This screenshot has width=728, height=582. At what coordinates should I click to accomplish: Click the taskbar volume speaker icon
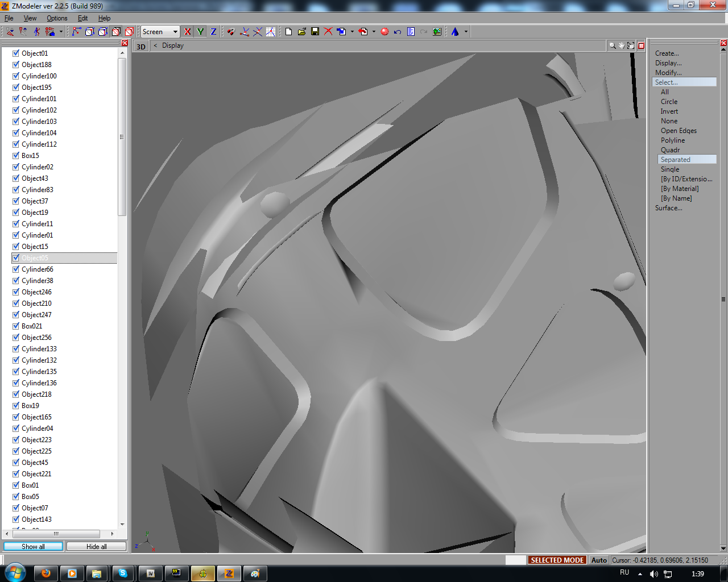pos(654,574)
